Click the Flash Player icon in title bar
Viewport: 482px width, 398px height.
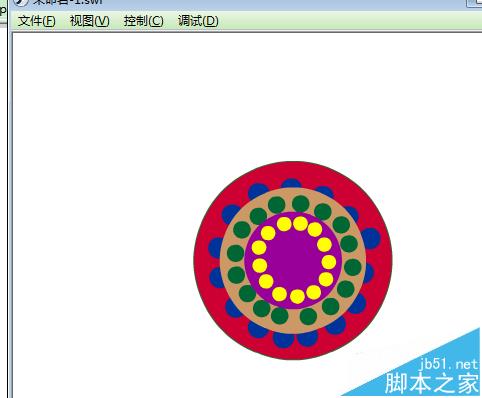(x=20, y=2)
